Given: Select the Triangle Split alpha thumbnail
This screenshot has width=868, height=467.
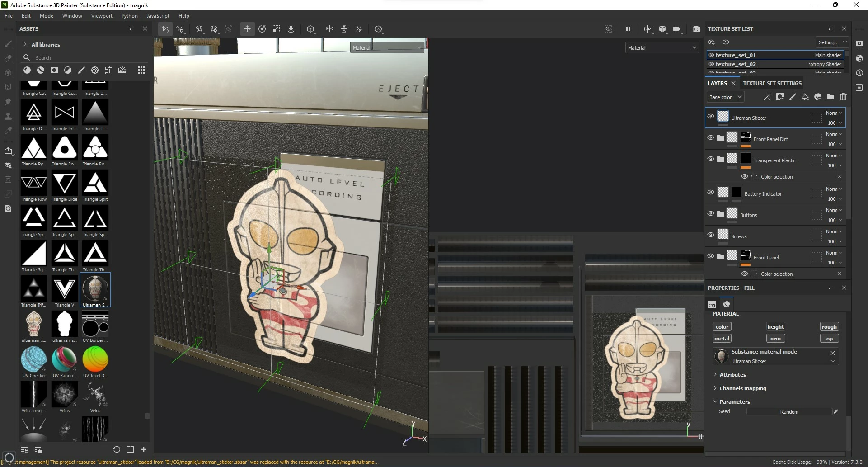Looking at the screenshot, I should click(95, 183).
